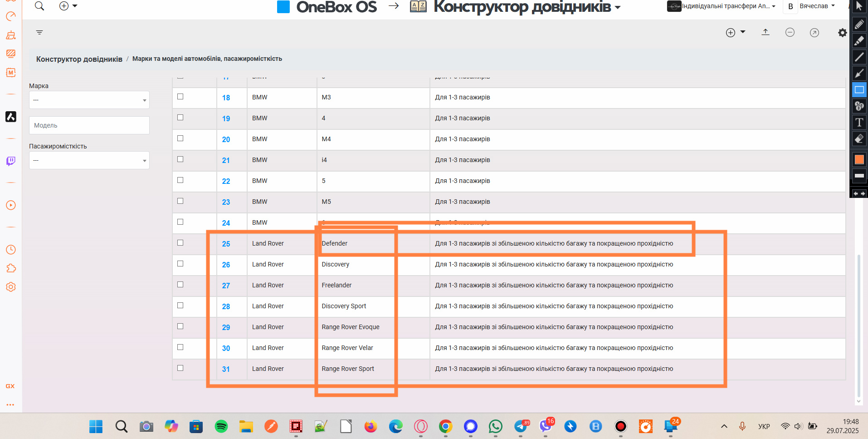Tick the checkbox for row 28 Discovery Sport
868x439 pixels.
(180, 305)
